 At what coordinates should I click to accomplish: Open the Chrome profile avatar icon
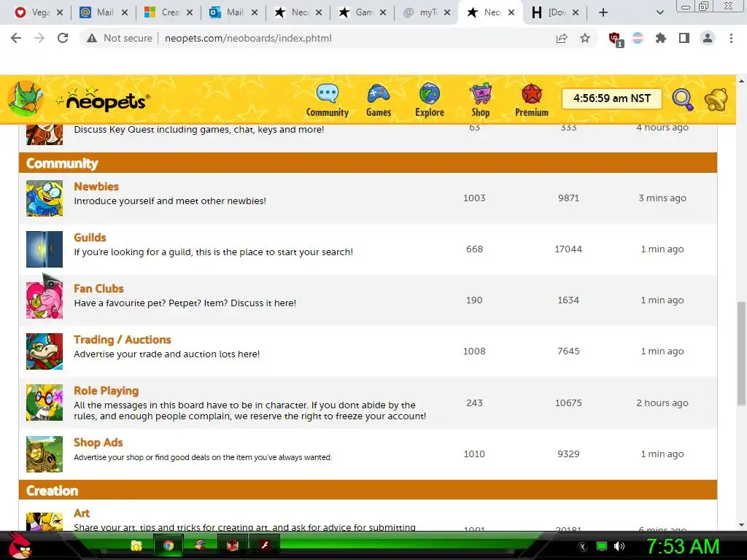(x=708, y=38)
